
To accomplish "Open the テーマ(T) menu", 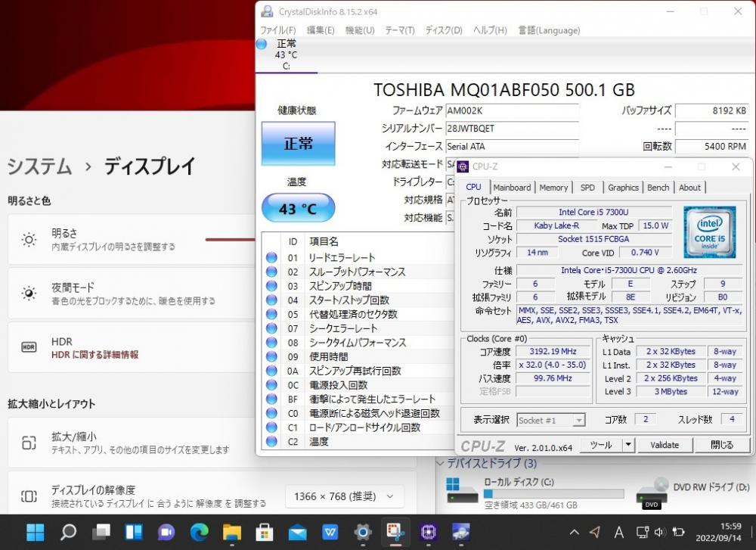I will click(400, 30).
